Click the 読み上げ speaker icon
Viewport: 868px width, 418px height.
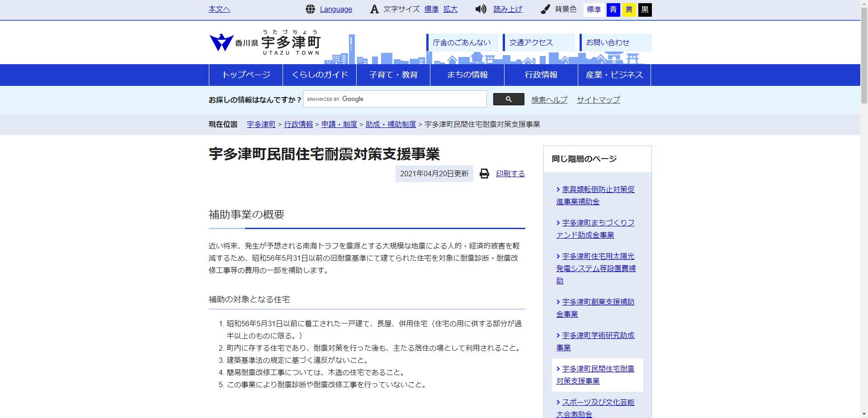(480, 9)
